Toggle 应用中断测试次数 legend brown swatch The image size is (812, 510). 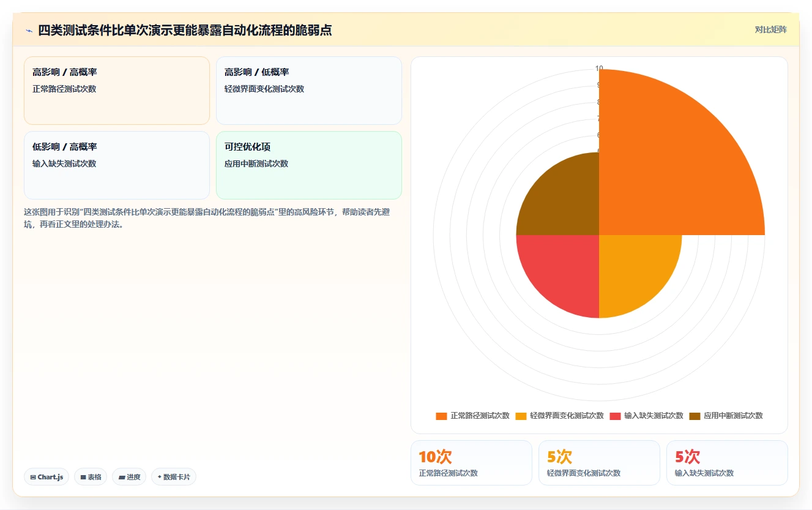coord(695,416)
